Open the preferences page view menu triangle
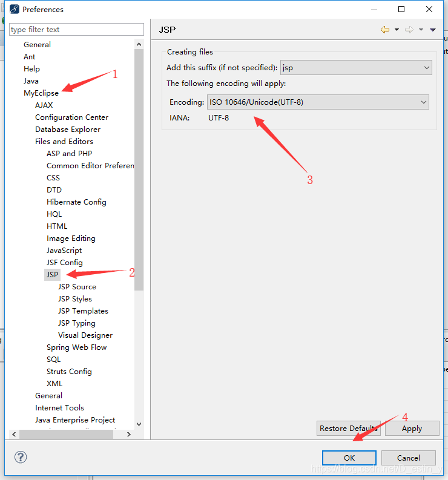Screen dimensions: 448x480 tap(433, 30)
